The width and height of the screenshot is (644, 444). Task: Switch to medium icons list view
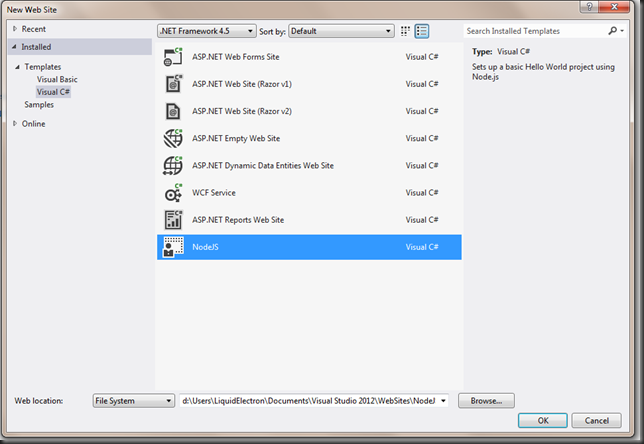click(x=422, y=31)
